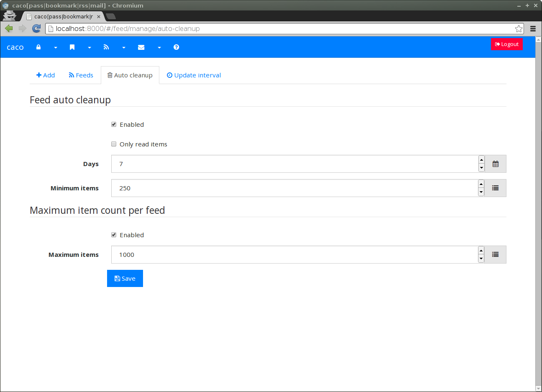
Task: Bookmark this page with the star icon
Action: click(x=519, y=28)
